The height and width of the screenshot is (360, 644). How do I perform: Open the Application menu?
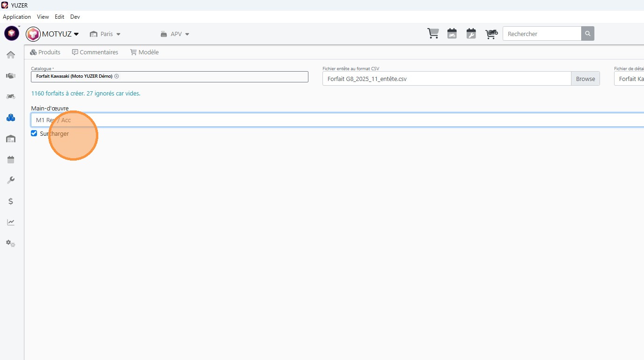click(x=17, y=17)
